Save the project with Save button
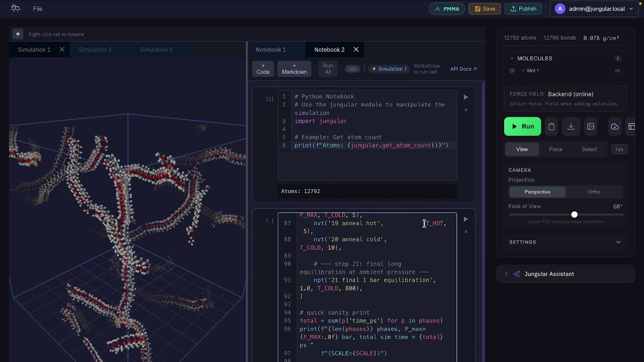644x362 pixels. (x=485, y=9)
